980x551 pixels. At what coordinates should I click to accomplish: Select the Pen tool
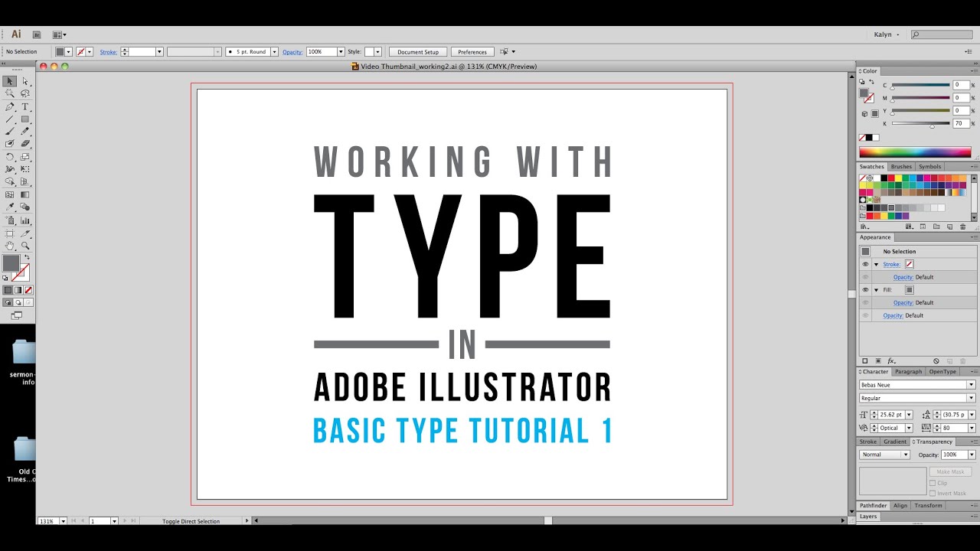[10, 106]
